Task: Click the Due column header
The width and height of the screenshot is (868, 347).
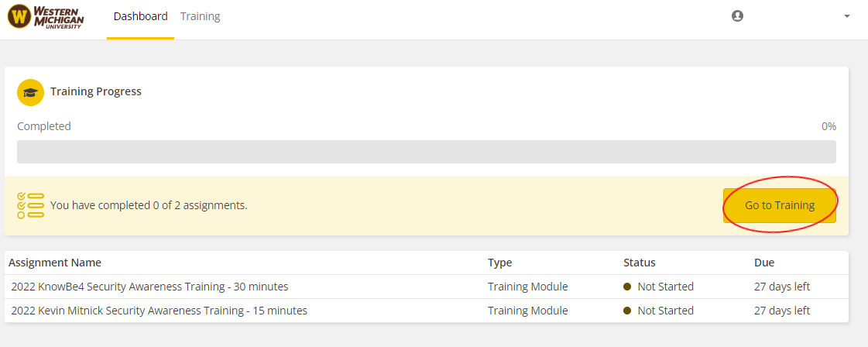Action: (x=764, y=263)
